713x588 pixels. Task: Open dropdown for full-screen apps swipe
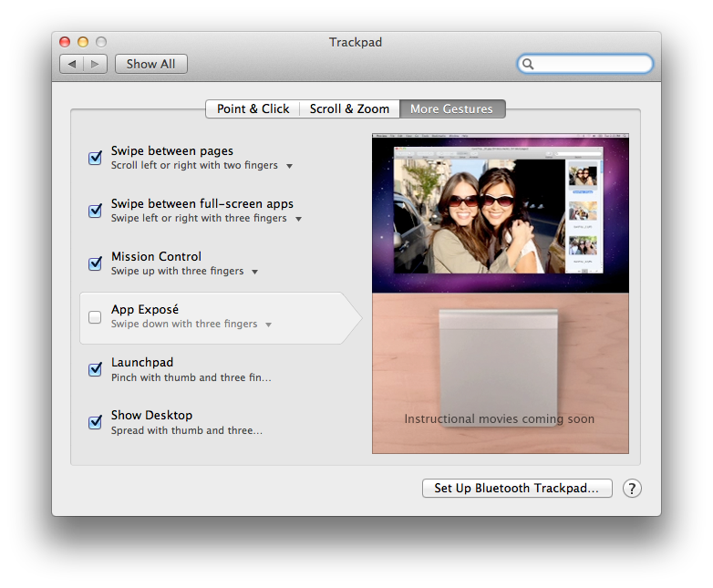(298, 219)
